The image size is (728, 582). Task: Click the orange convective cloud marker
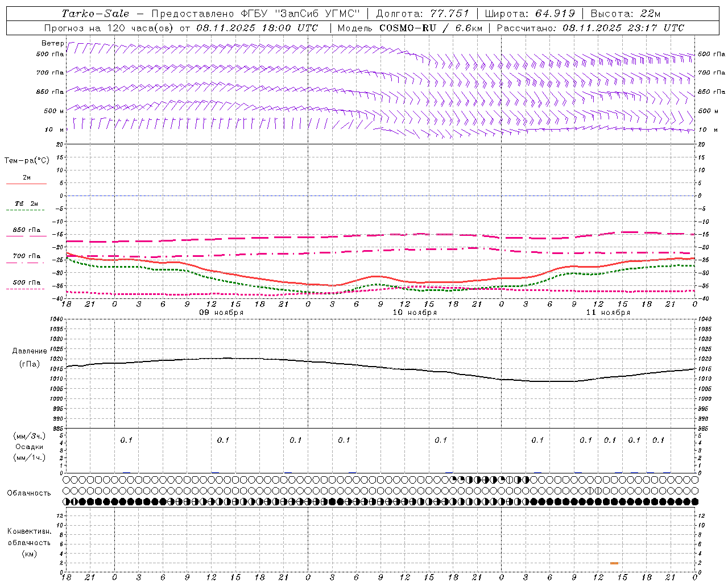614,563
